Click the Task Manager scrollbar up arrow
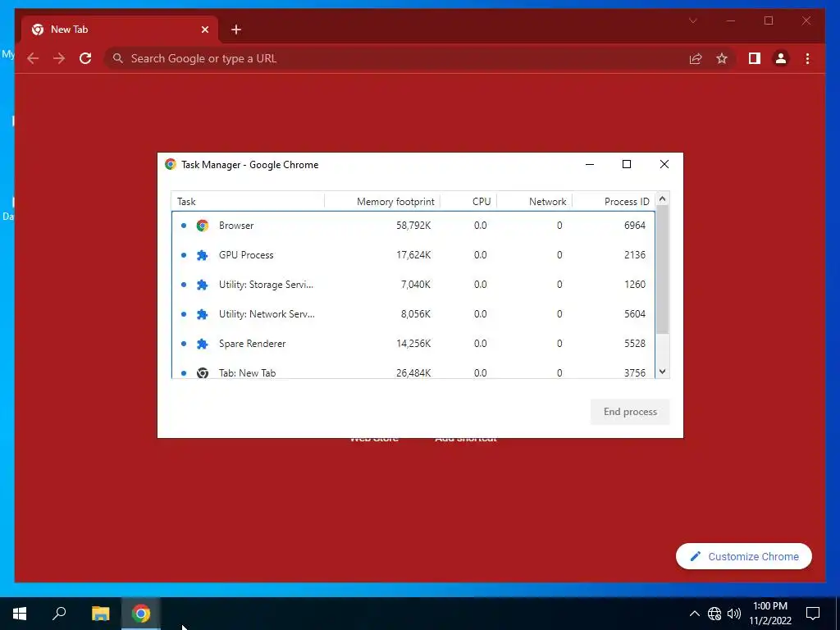 663,199
